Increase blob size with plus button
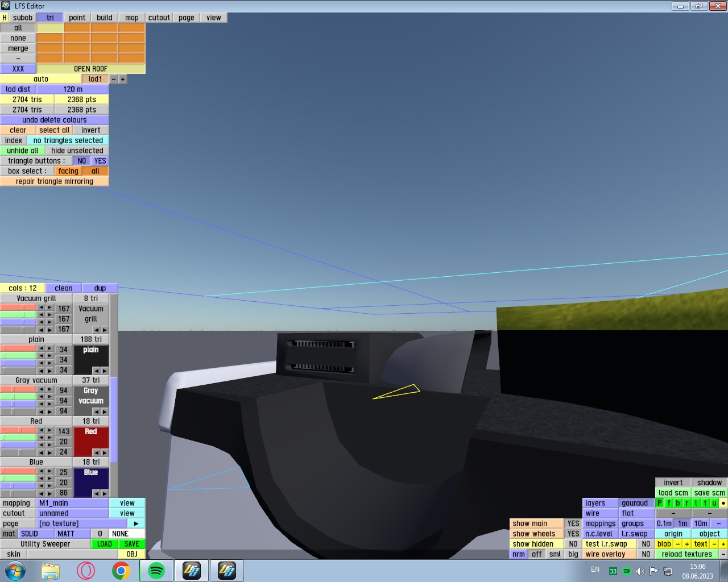Viewport: 728px width, 582px height. pyautogui.click(x=687, y=544)
